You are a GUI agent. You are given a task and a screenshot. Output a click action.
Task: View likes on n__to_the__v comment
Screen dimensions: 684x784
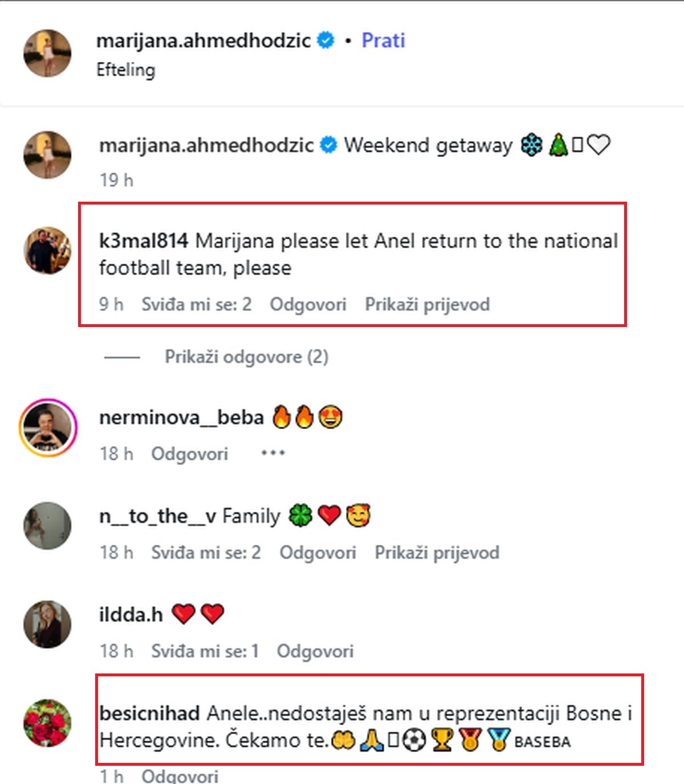(x=206, y=553)
